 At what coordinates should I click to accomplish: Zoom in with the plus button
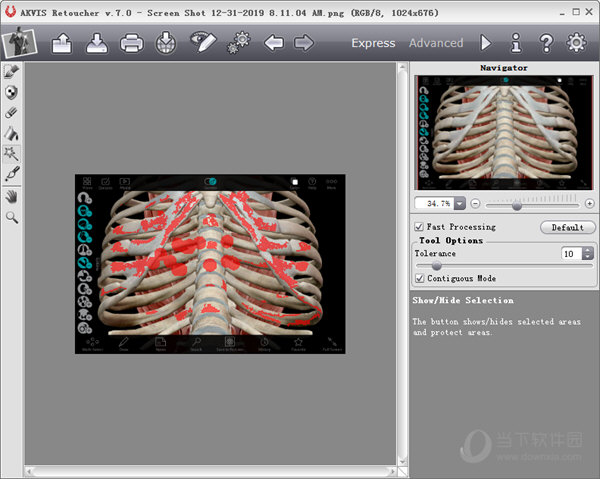pyautogui.click(x=589, y=204)
